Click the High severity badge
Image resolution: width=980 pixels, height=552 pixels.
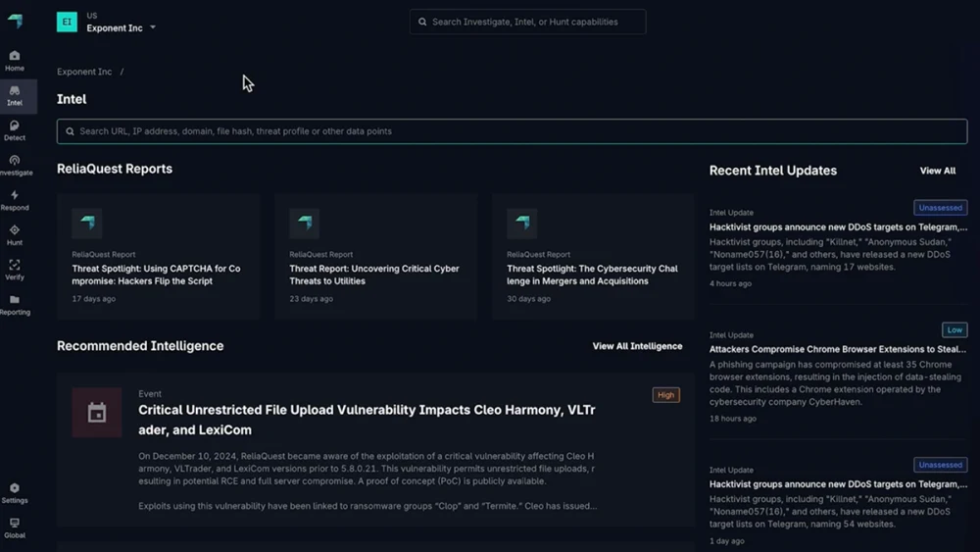[x=665, y=395]
